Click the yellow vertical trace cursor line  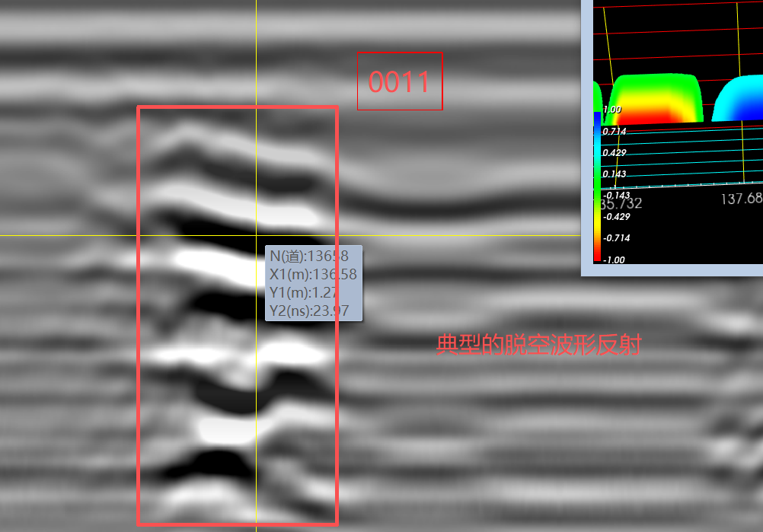click(256, 46)
